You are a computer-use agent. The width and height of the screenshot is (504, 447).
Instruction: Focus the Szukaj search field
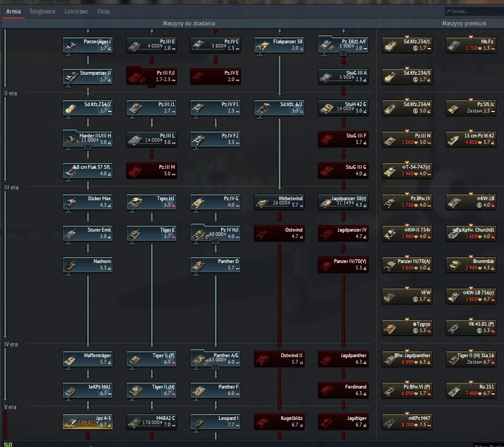tap(474, 11)
